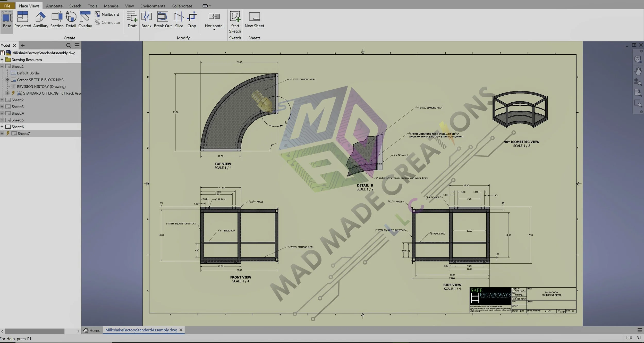Click the browser horizontal scrollbar

[35, 331]
